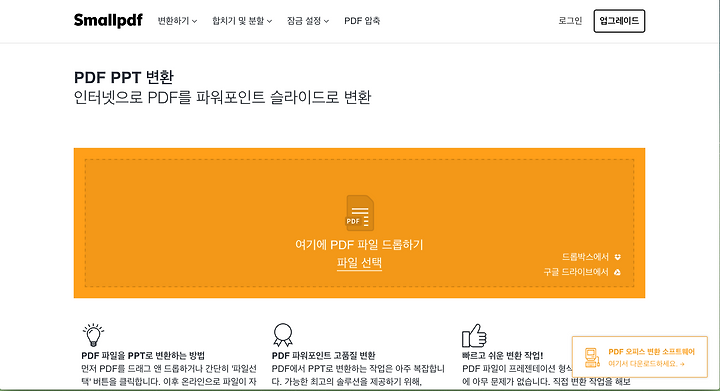Expand the 잠금 설정 dropdown menu
Image resolution: width=720 pixels, height=391 pixels.
click(x=308, y=21)
